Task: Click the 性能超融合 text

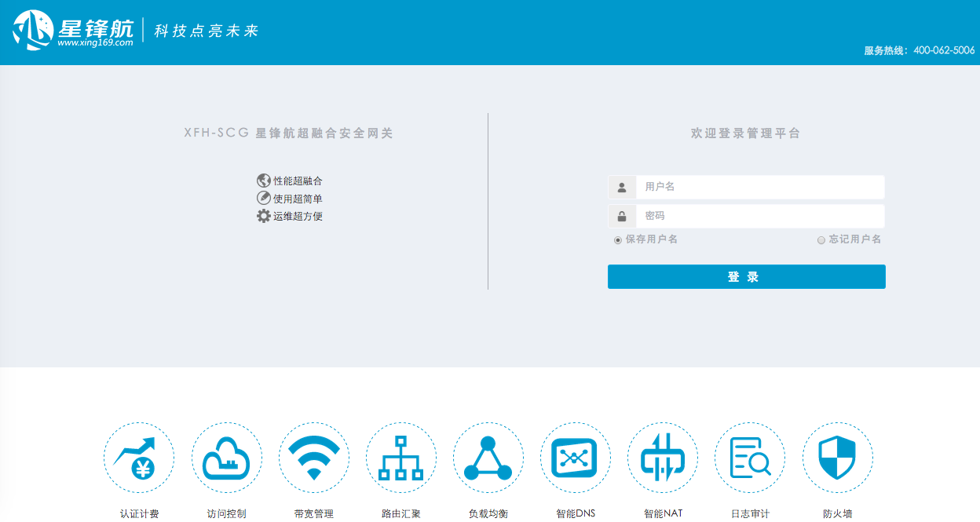Action: click(298, 181)
